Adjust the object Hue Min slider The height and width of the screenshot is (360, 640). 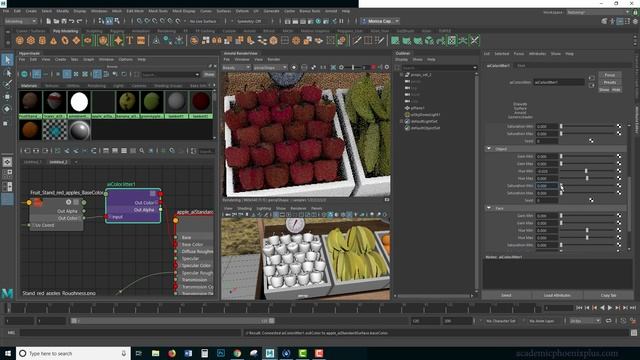588,171
